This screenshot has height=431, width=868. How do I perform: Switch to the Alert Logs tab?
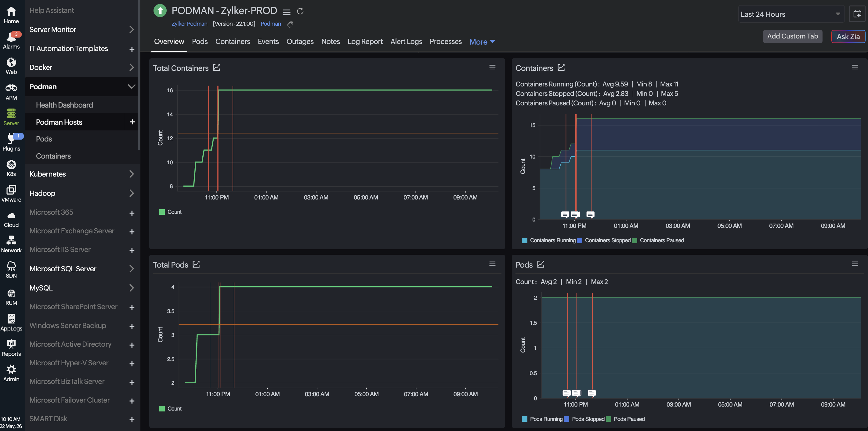pos(406,42)
